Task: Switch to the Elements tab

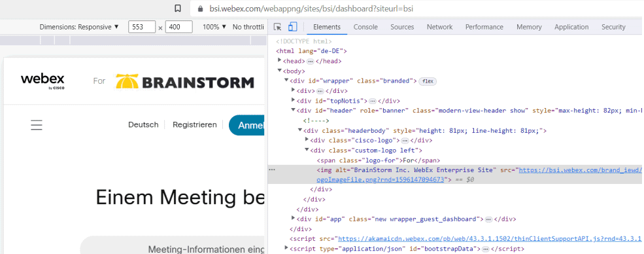Action: coord(327,27)
